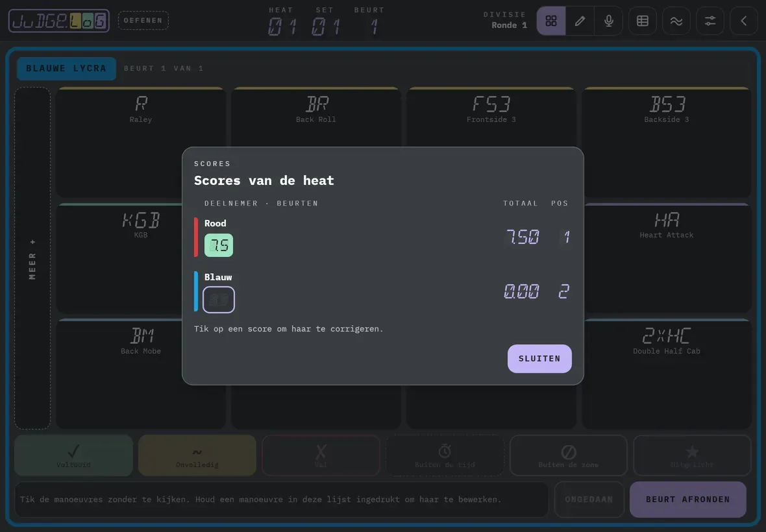This screenshot has width=766, height=532.
Task: Select the Heart Attack trick tile
Action: [x=667, y=258]
